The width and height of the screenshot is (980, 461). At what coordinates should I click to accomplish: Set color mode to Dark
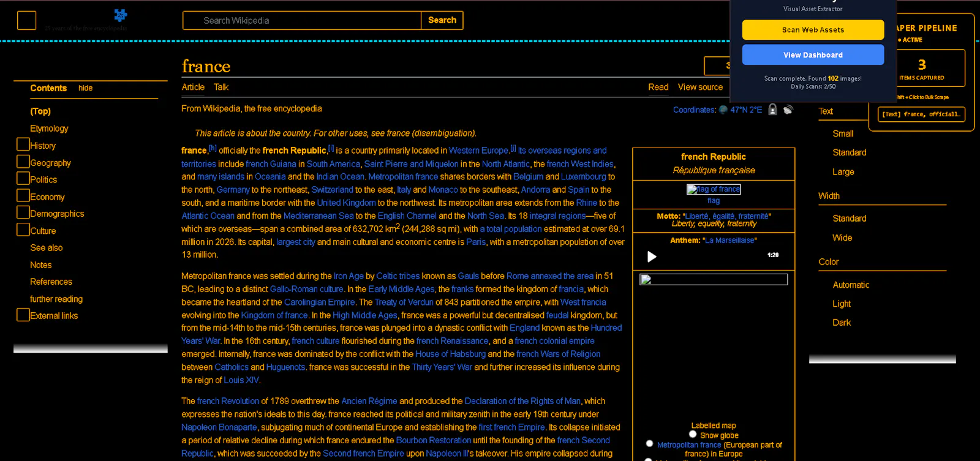[x=842, y=323]
